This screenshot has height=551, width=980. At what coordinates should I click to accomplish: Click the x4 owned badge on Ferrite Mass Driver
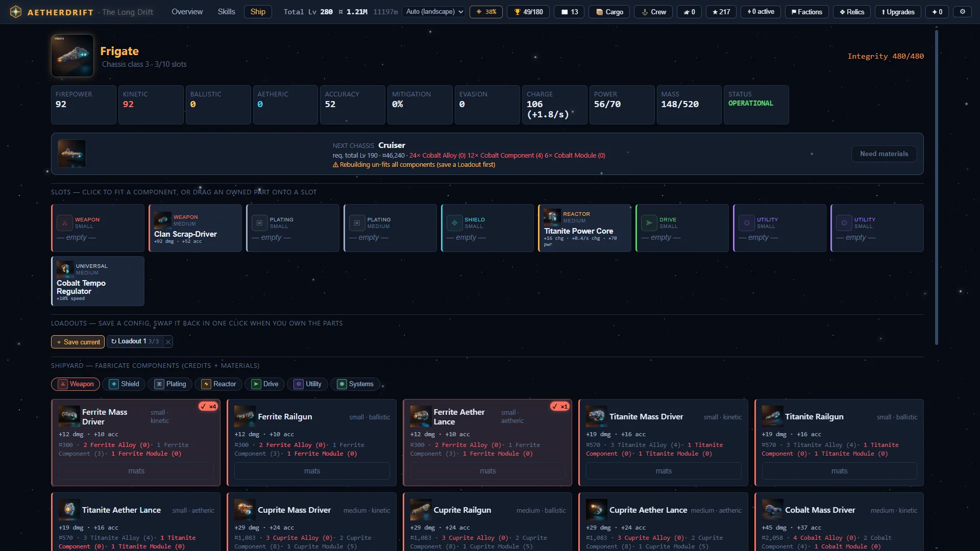click(208, 407)
